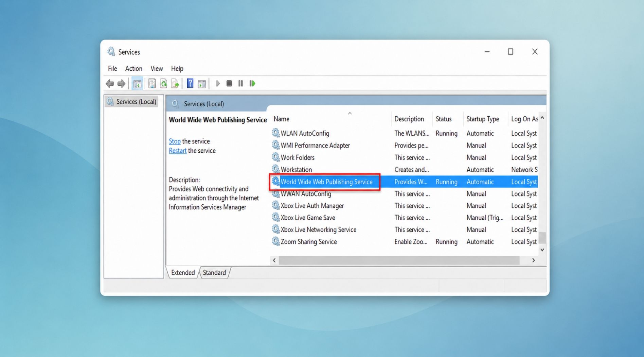This screenshot has width=644, height=357.
Task: Select the WMI Performance Adapter service
Action: click(404, 145)
